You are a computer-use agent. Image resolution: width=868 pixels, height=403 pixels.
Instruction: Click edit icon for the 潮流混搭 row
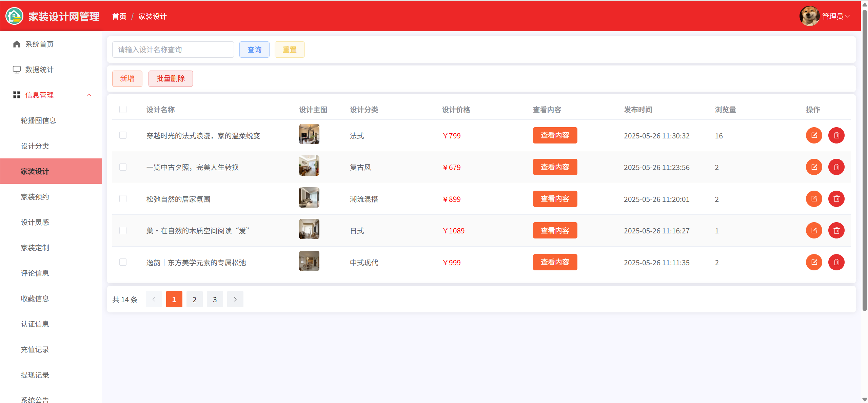tap(814, 199)
